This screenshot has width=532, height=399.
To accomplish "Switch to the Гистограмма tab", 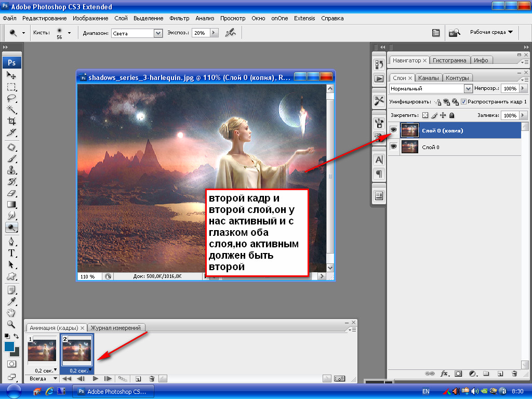I will tap(449, 60).
